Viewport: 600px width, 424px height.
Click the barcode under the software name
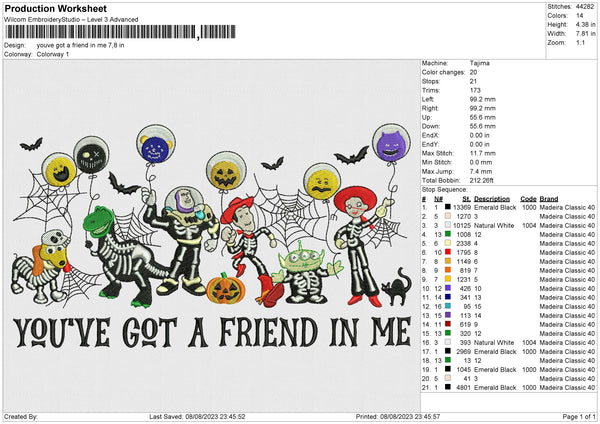(x=121, y=32)
